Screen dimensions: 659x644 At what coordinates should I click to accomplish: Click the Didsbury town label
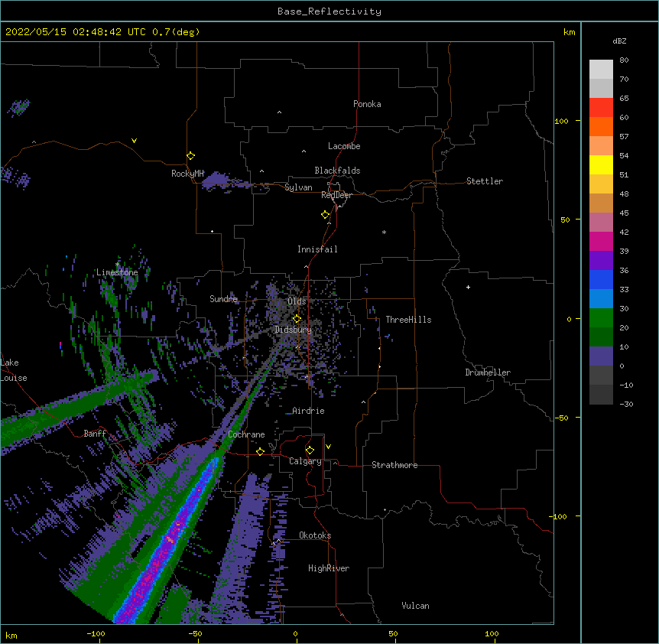294,330
